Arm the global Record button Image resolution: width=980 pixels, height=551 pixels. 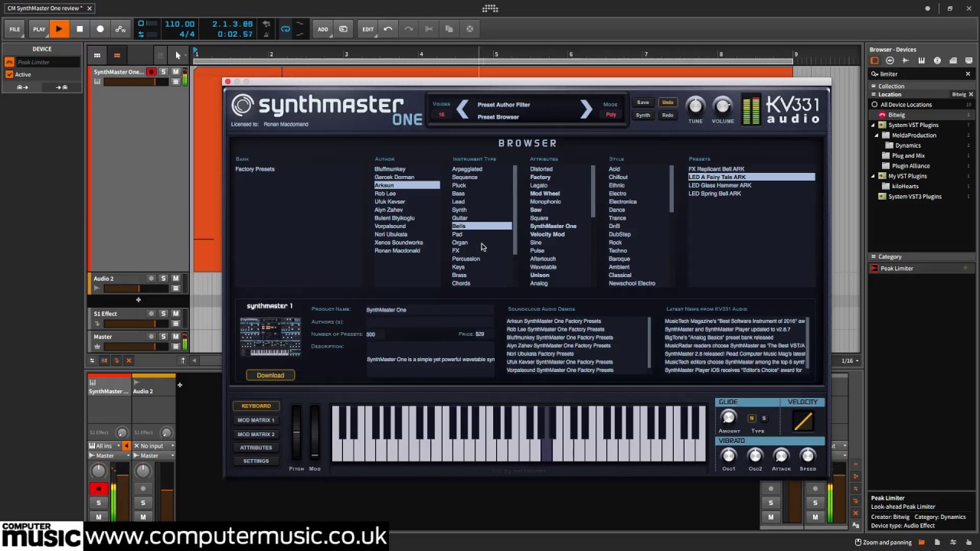click(x=100, y=29)
